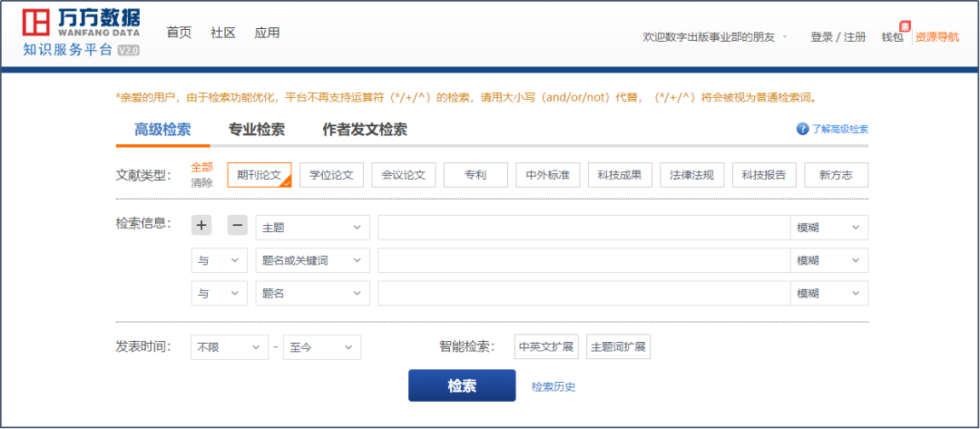Switch to the 作者发文检索 tab

point(365,130)
